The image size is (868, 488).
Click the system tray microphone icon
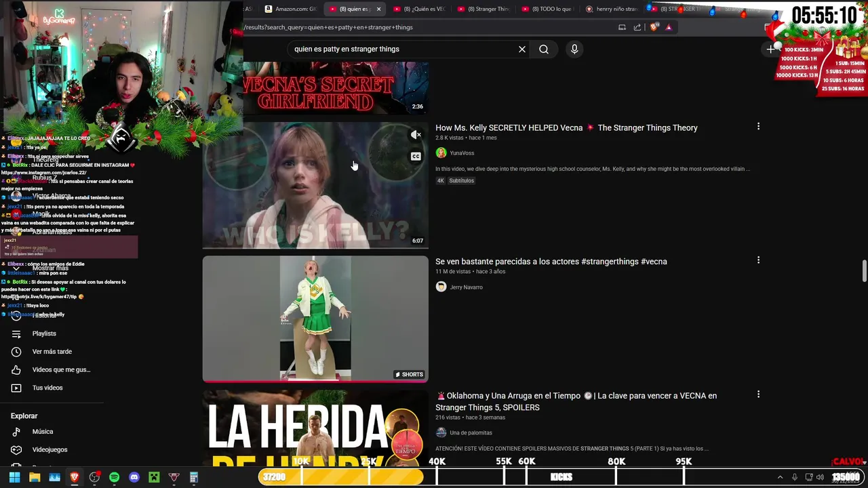point(795,477)
